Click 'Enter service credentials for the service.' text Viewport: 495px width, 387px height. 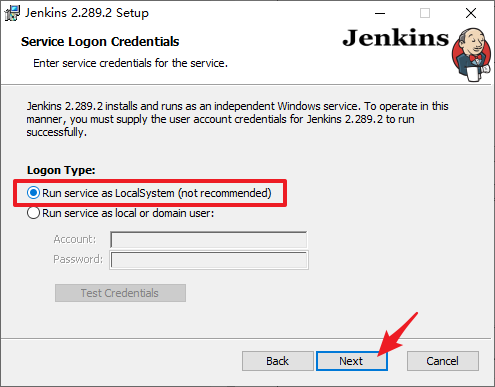pyautogui.click(x=130, y=63)
